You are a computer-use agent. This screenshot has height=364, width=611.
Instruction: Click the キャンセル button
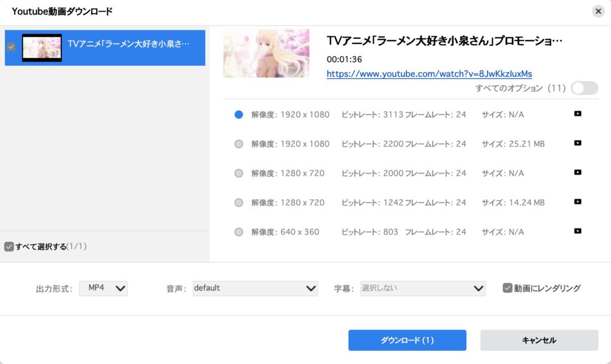point(539,340)
